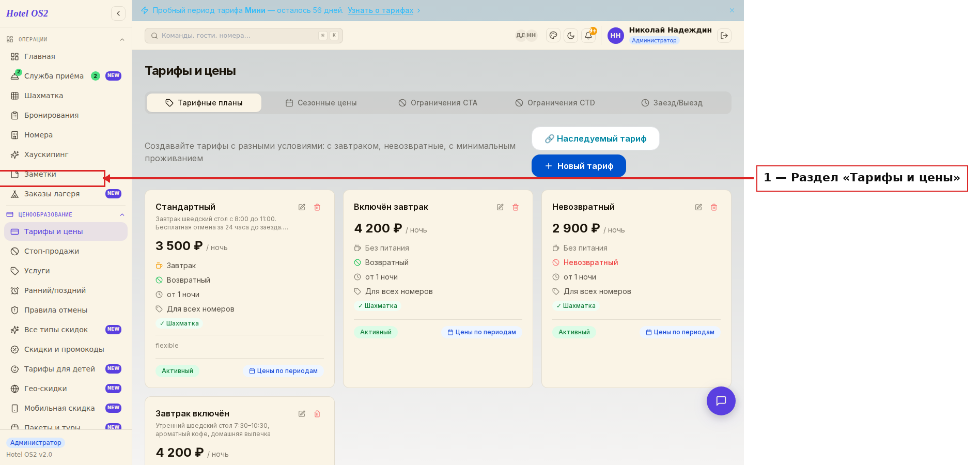Delete the Включён завтрак tariff with the trash icon
This screenshot has height=465, width=980.
tap(516, 207)
